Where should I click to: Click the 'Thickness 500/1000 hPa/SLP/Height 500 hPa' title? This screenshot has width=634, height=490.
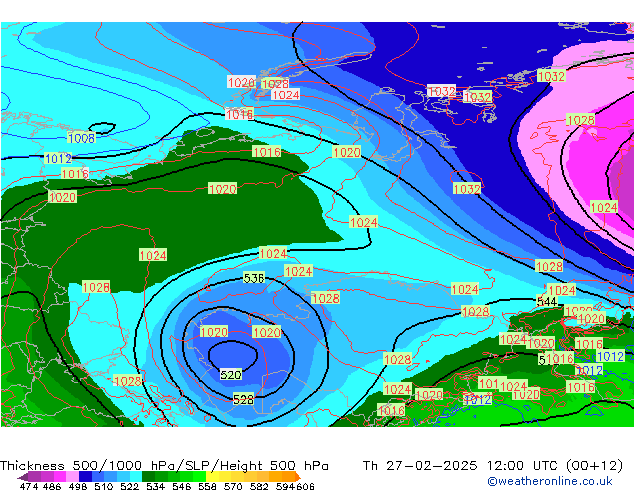click(164, 466)
